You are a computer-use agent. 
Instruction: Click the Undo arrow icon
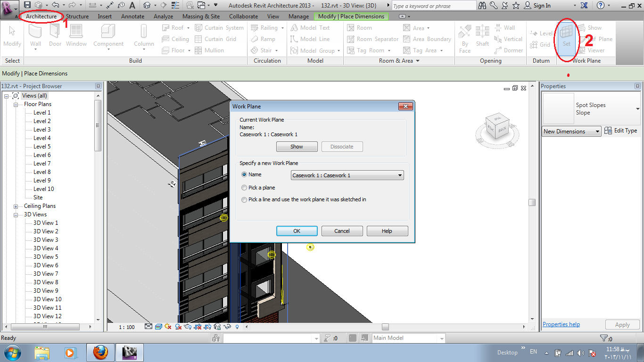55,5
